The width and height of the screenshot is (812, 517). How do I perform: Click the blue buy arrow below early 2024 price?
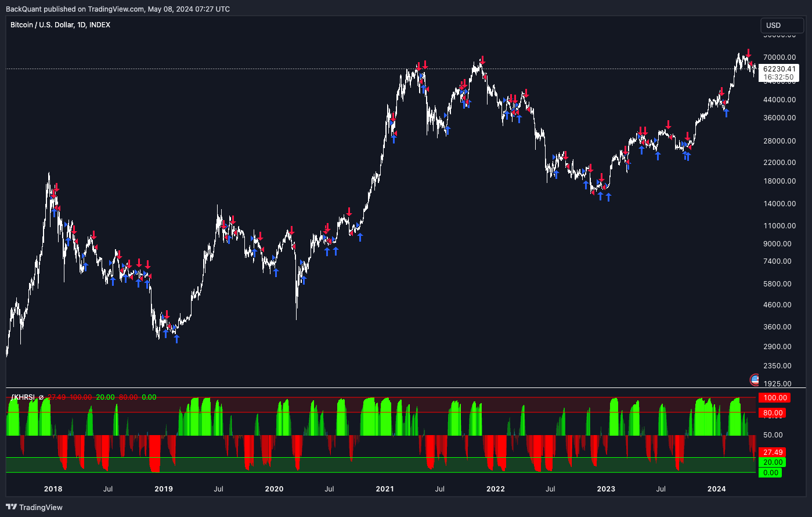click(726, 113)
